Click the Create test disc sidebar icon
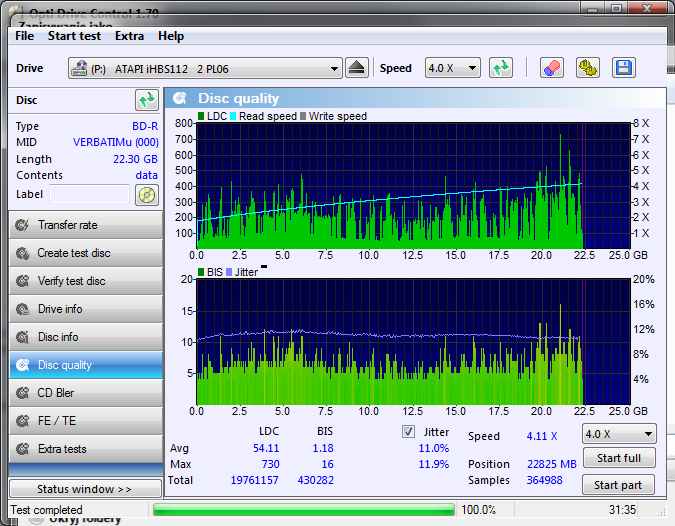675x526 pixels. click(x=22, y=253)
